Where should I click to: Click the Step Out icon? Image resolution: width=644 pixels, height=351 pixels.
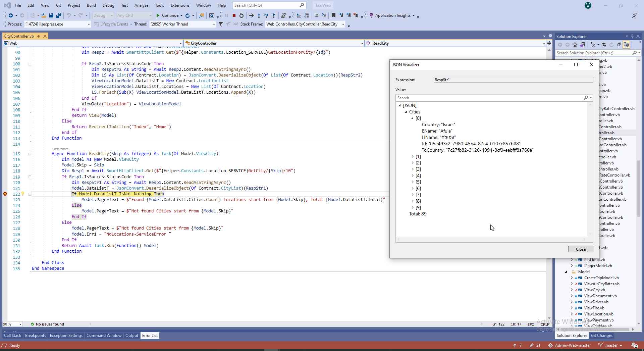coord(274,15)
